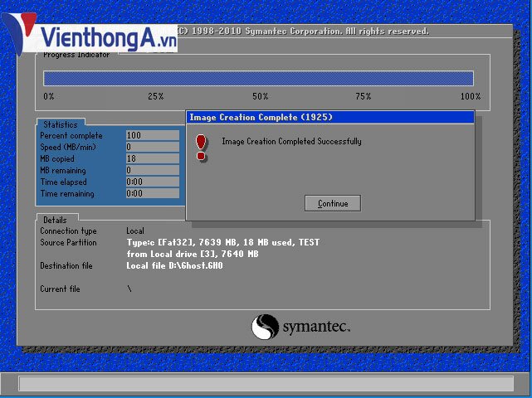Click the 50% progress marker label
The image size is (532, 398).
pos(261,96)
